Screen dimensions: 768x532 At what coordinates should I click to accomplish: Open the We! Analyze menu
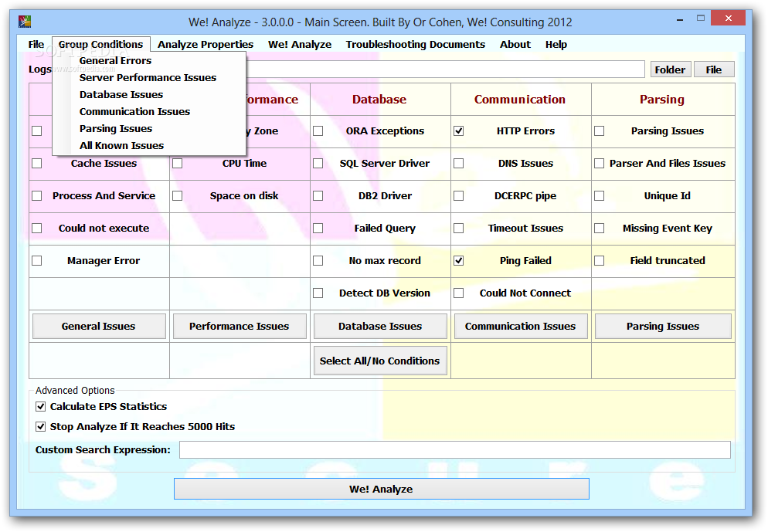[299, 45]
